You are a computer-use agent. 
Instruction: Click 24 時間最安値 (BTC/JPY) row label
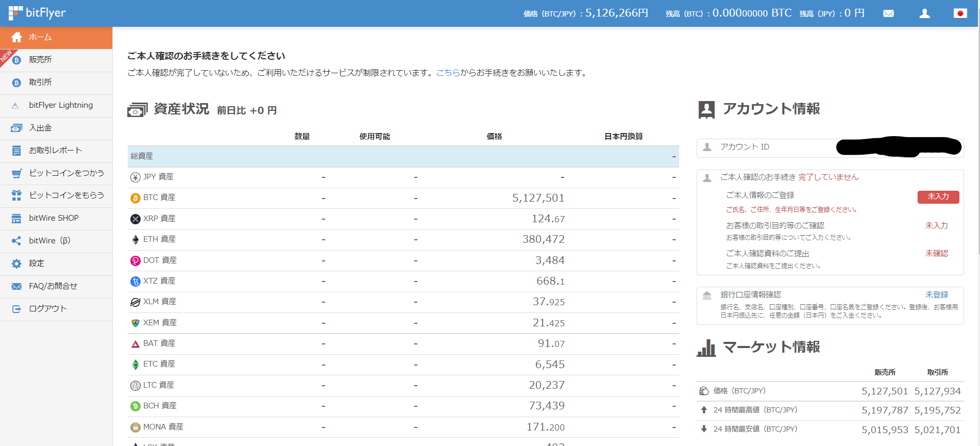(x=755, y=429)
